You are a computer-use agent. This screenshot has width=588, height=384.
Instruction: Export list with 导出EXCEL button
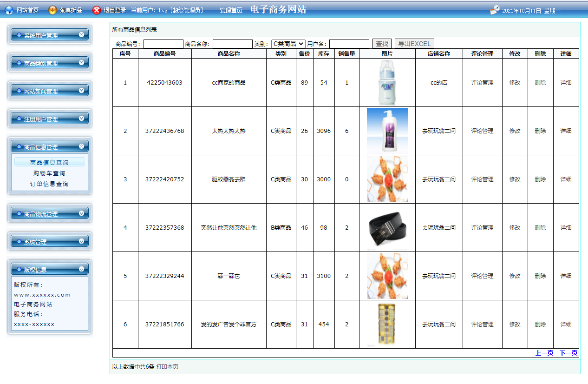[x=414, y=44]
